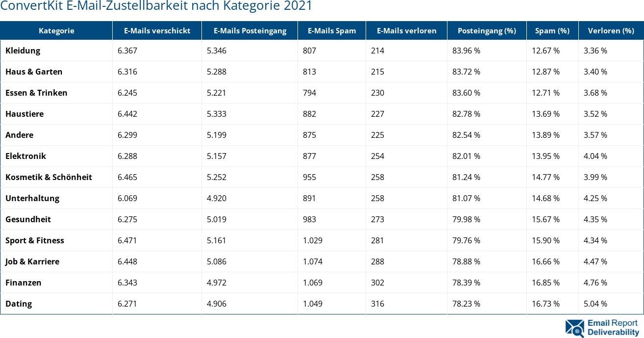Click the 81.07 % value

click(466, 198)
